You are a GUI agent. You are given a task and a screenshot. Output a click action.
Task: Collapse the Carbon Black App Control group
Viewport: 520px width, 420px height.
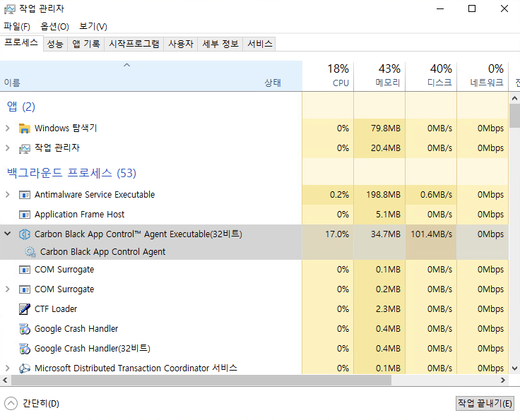(8, 234)
